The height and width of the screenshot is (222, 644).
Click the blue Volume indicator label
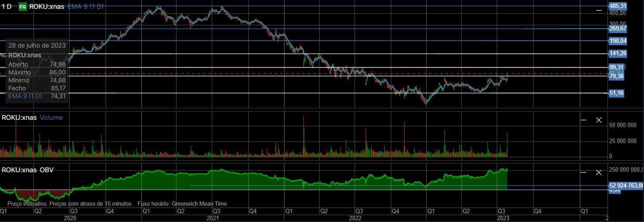pyautogui.click(x=51, y=118)
